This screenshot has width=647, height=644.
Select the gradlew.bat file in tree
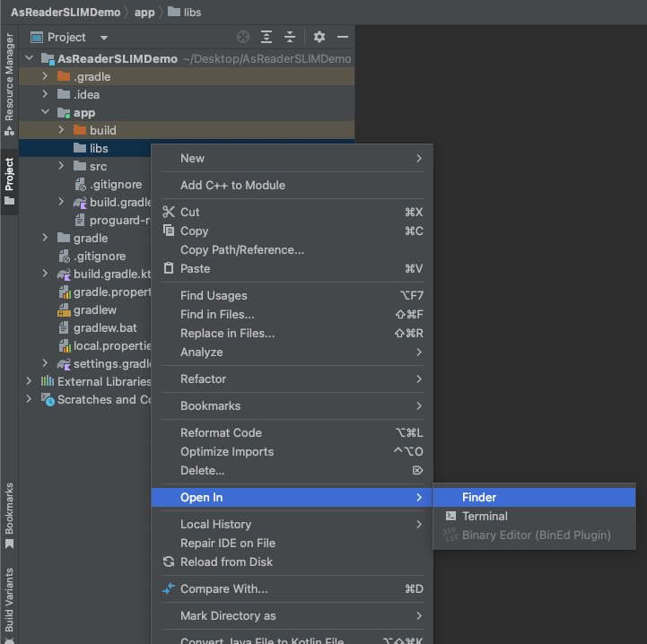pos(105,327)
